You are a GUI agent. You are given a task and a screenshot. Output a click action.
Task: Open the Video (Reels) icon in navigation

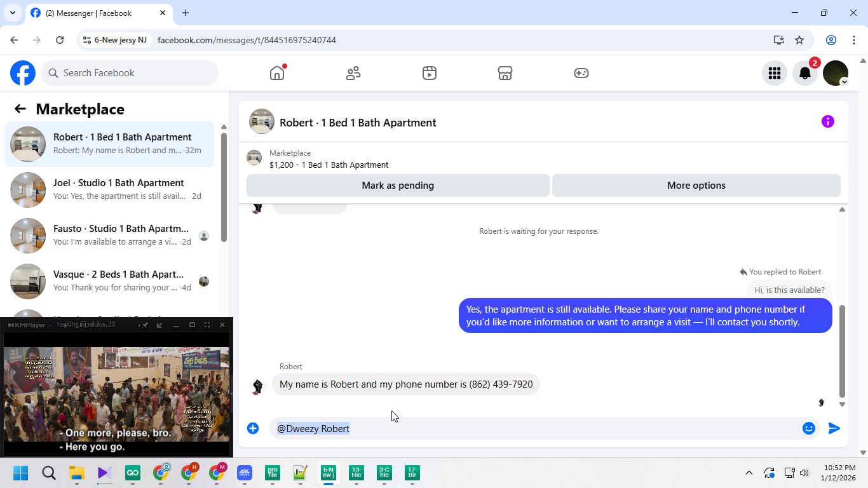(x=430, y=73)
